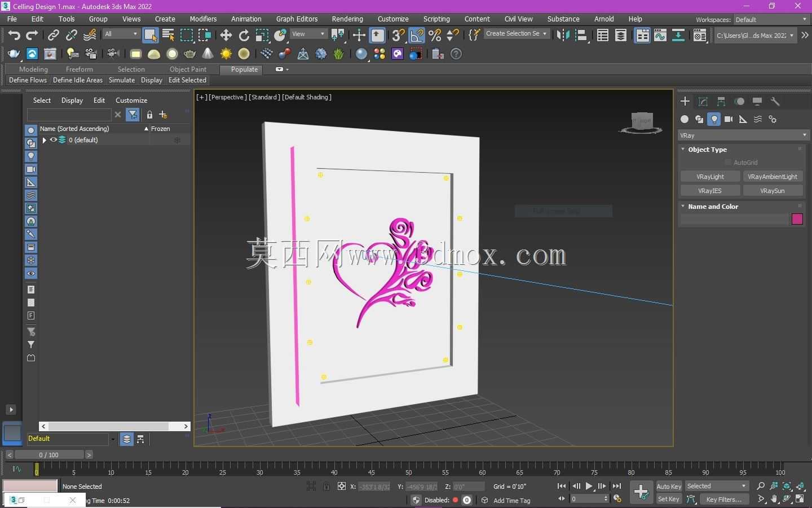Click the VRayIES button
Viewport: 812px width, 508px height.
710,191
